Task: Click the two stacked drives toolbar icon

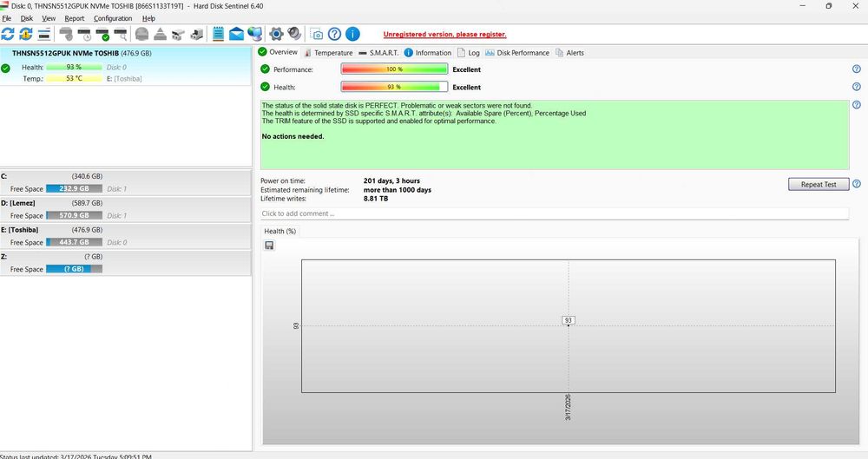Action: click(178, 35)
